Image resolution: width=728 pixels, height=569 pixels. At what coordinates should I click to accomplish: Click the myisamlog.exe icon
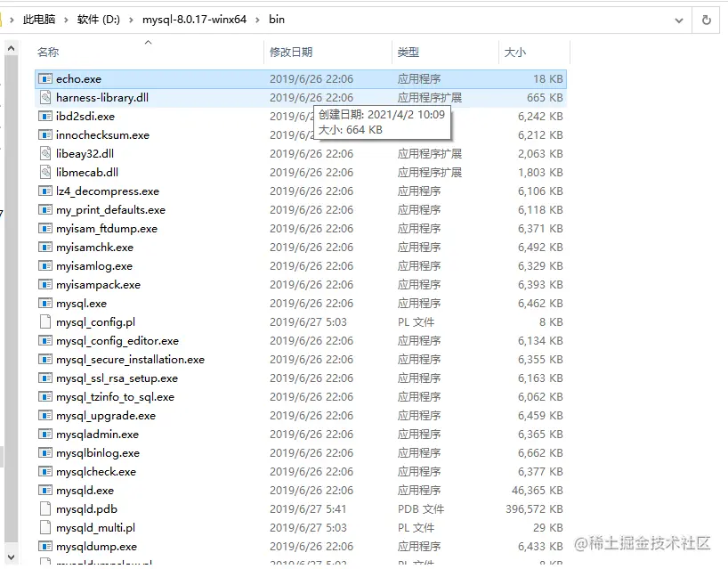[45, 265]
